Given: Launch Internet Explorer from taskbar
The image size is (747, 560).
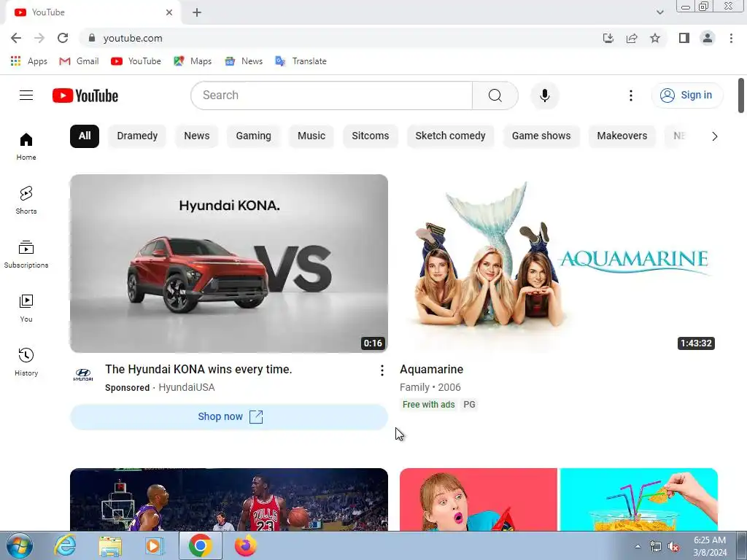Looking at the screenshot, I should pyautogui.click(x=65, y=545).
